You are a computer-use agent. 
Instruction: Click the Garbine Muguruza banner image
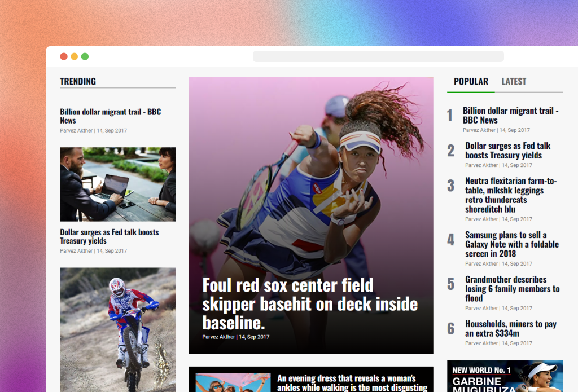click(x=505, y=376)
